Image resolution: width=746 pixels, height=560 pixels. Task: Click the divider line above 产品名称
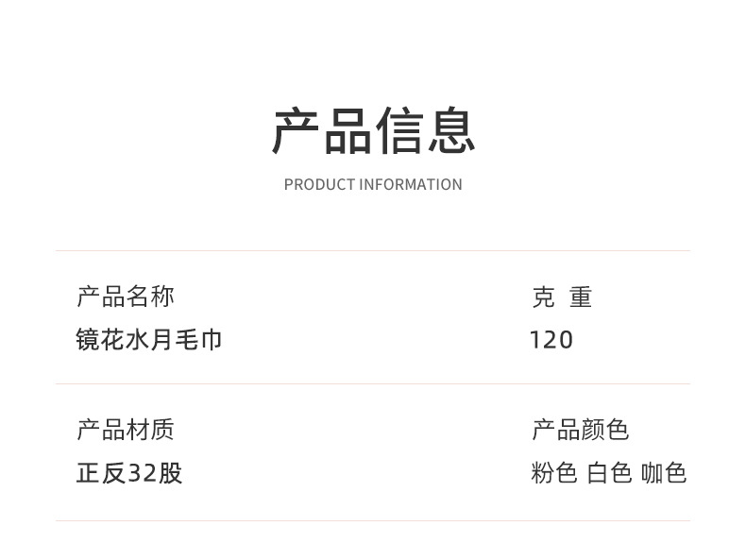tap(372, 251)
